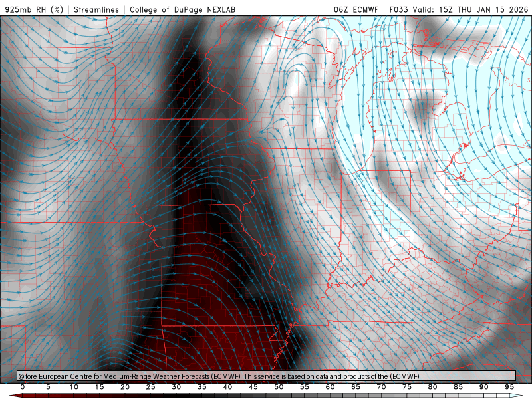Click "College of DuPage NEXLAB" header text
This screenshot has width=532, height=399.
click(182, 9)
